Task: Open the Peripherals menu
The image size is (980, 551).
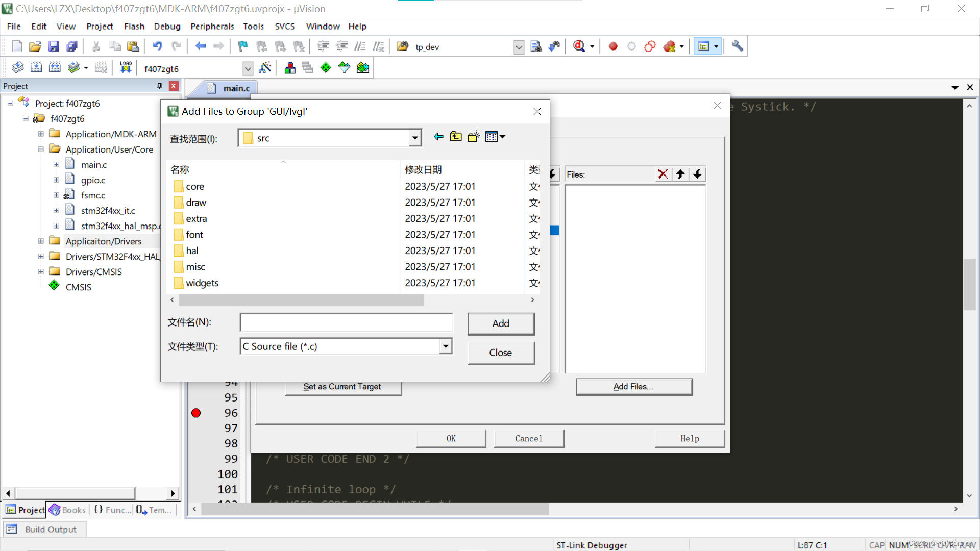Action: click(x=212, y=27)
